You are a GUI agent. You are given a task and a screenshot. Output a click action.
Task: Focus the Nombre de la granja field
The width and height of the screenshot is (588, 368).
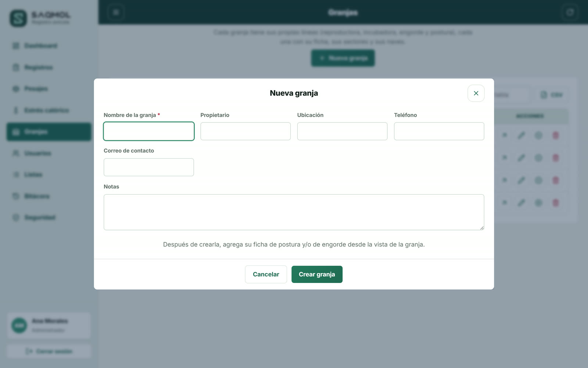coord(149,131)
